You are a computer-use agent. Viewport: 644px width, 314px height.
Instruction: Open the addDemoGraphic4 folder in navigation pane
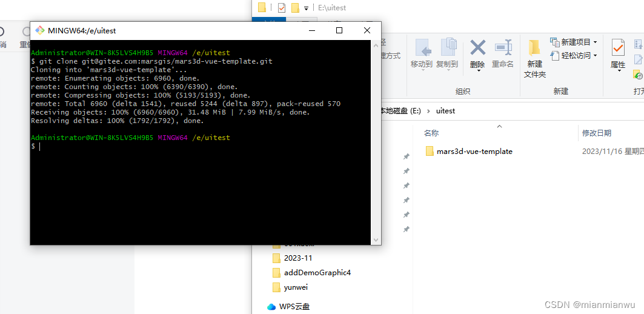[x=317, y=273]
